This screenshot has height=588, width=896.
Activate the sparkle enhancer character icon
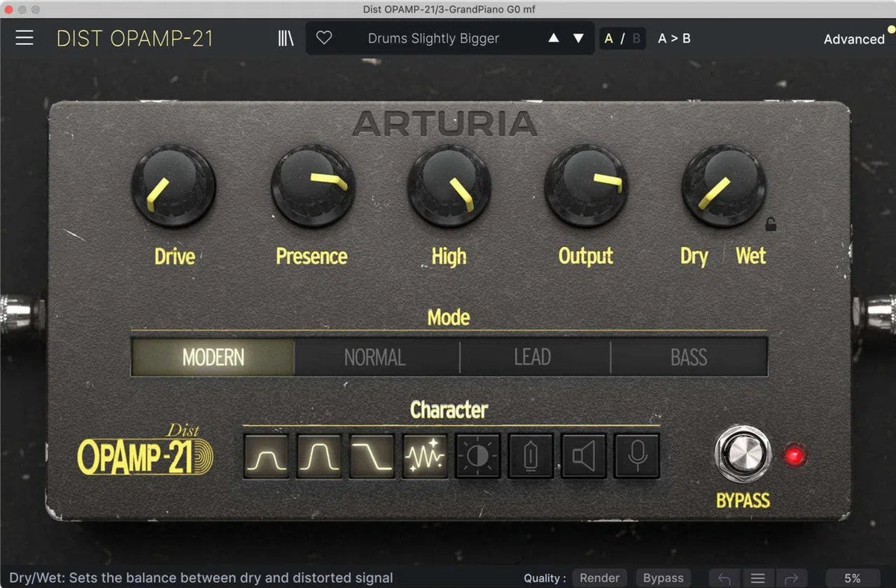[x=424, y=455]
